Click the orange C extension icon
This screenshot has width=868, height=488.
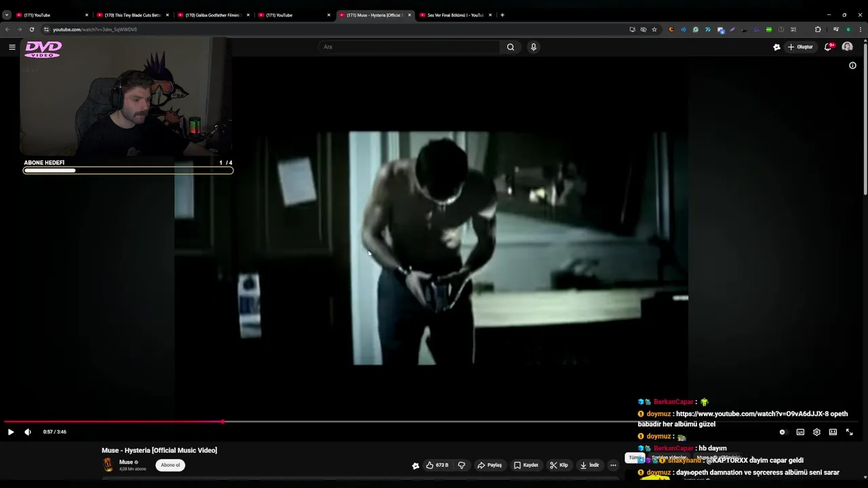coord(671,29)
